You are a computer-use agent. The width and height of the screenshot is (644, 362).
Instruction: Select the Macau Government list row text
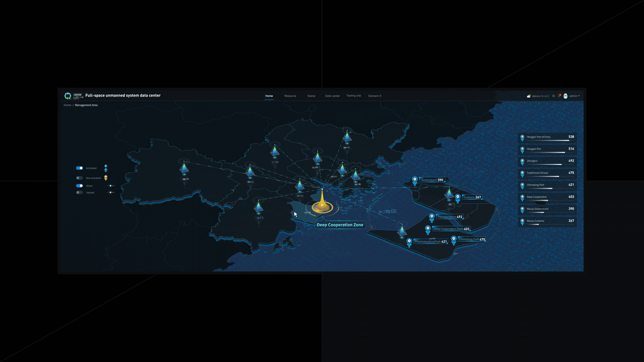[x=538, y=209]
